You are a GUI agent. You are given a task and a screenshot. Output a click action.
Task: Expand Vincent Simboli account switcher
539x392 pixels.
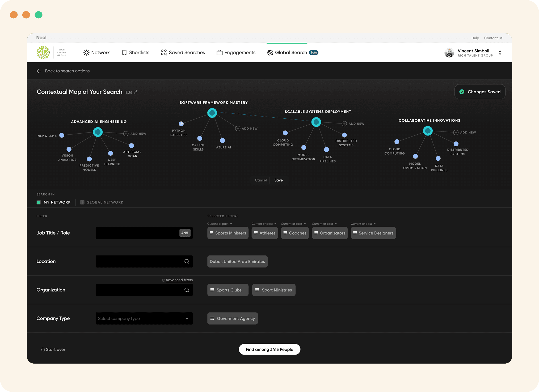500,53
